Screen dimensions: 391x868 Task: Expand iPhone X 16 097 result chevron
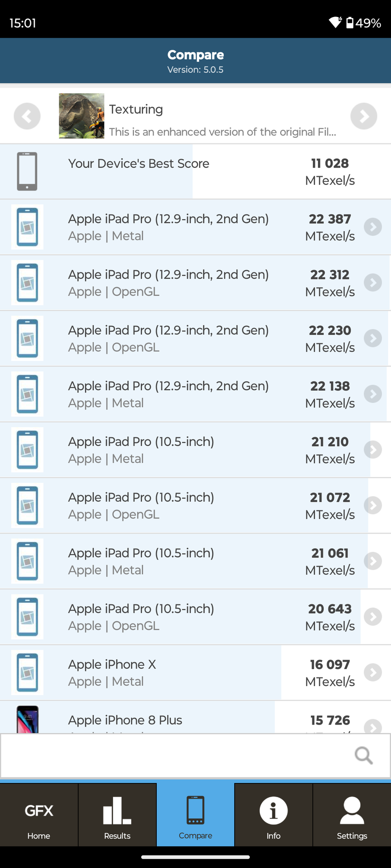click(373, 672)
